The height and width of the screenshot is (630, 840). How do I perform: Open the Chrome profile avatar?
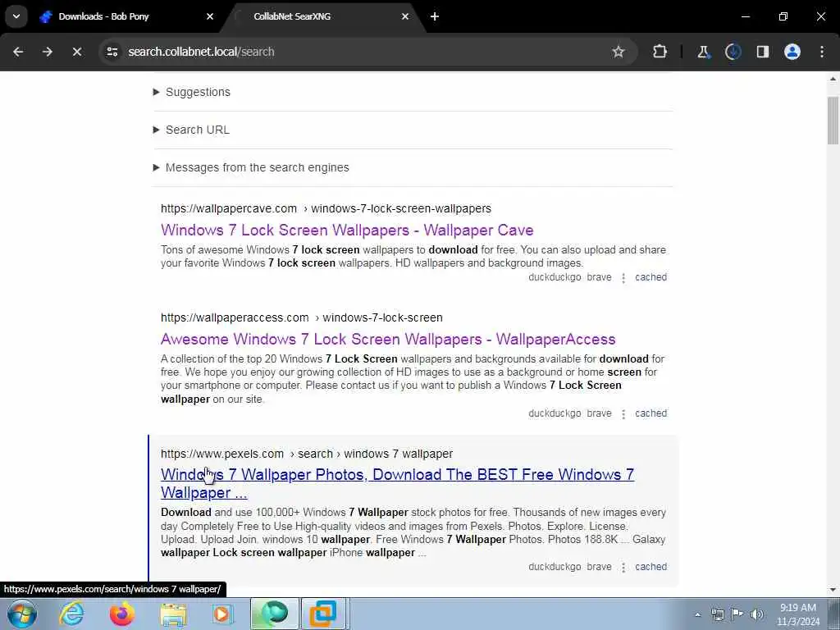pyautogui.click(x=792, y=52)
